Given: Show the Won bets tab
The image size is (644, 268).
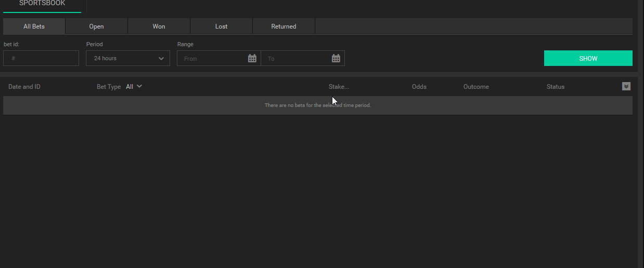Looking at the screenshot, I should click(159, 26).
